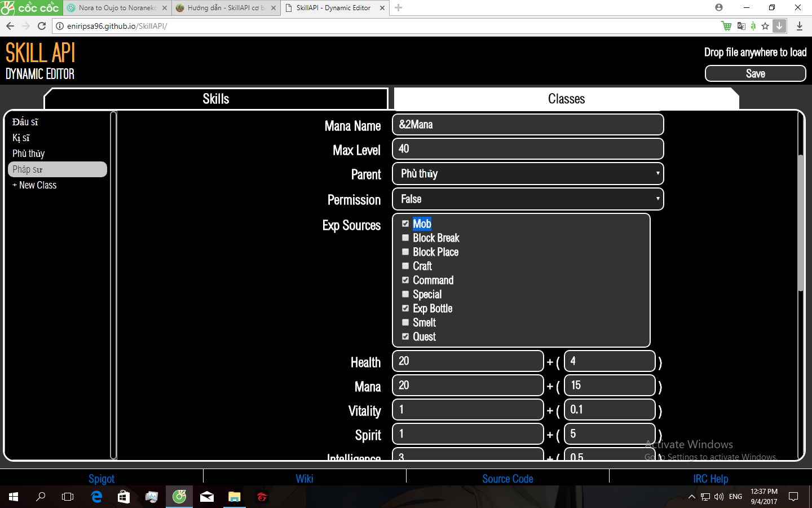Focus the Mana Name input field

528,125
